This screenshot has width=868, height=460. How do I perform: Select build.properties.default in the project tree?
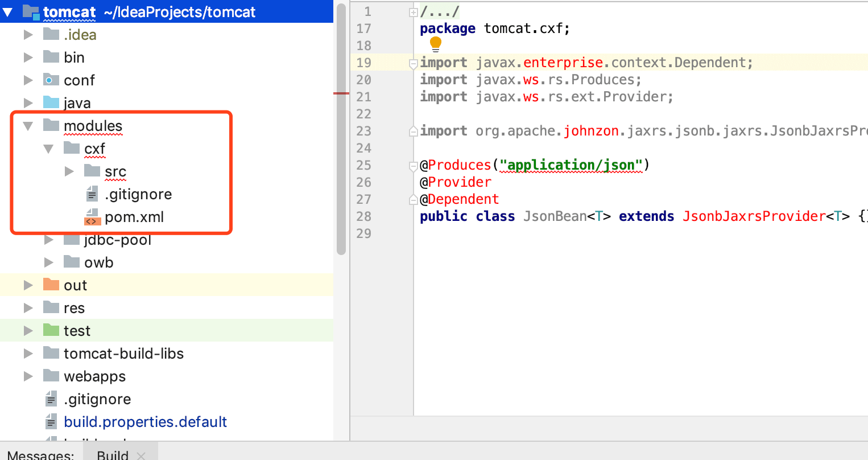click(x=146, y=422)
